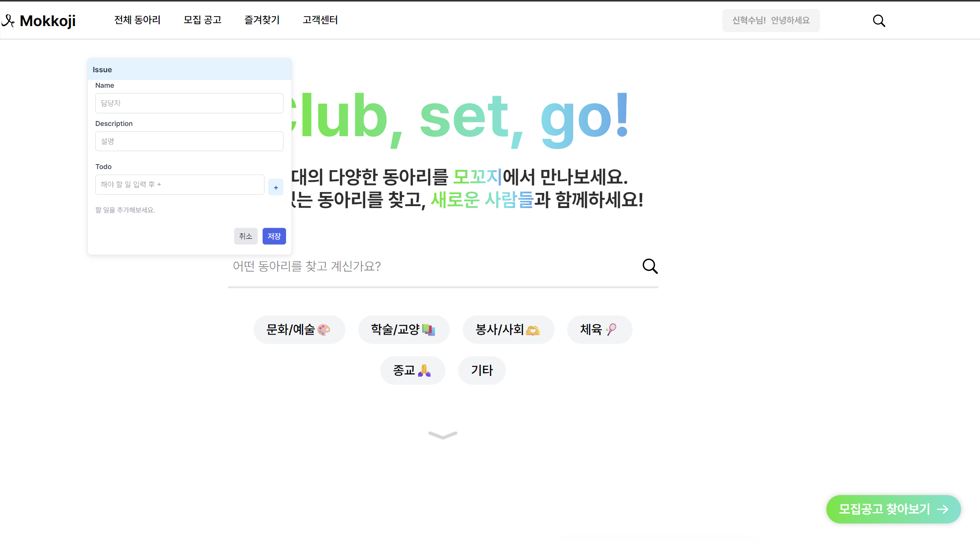Image resolution: width=980 pixels, height=542 pixels.
Task: Open the 전체 동아리 menu
Action: coord(137,20)
